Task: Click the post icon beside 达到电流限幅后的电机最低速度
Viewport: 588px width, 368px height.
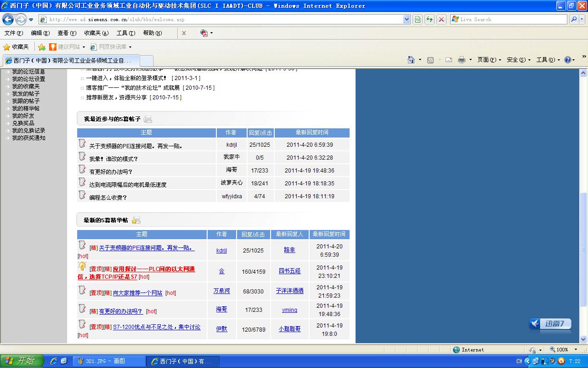Action: (x=82, y=182)
